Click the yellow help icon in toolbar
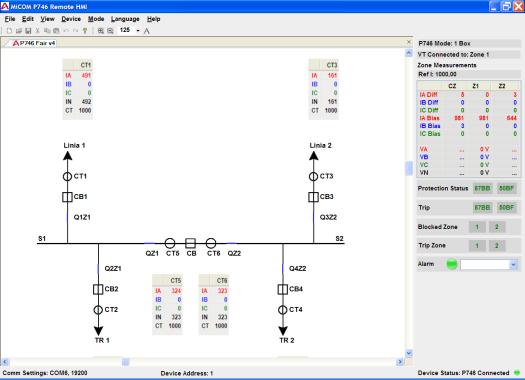The image size is (525, 380). click(85, 31)
